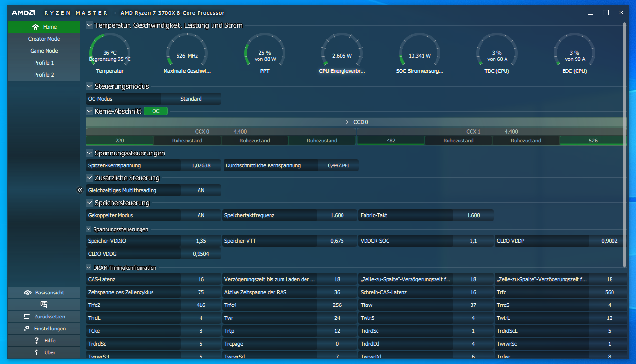Close the Ryzen Master window

coord(621,13)
